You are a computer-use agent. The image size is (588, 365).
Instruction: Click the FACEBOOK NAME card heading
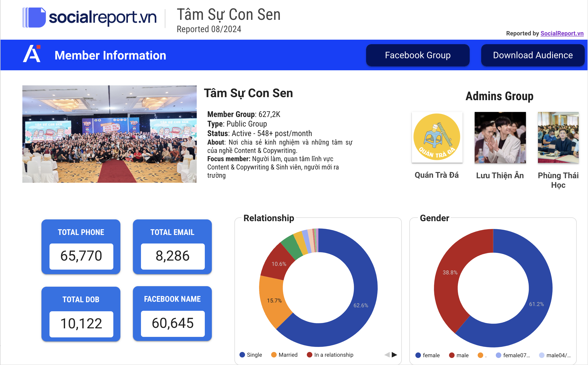pos(172,299)
